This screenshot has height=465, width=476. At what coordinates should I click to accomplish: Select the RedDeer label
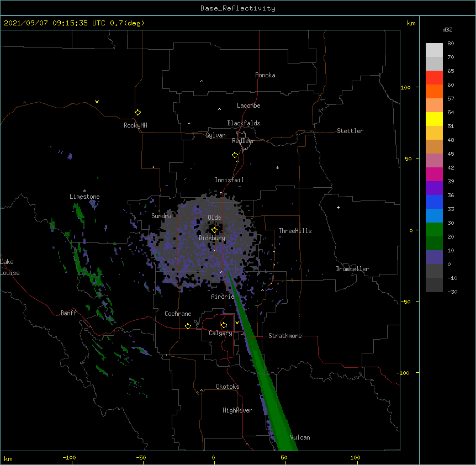tap(243, 141)
